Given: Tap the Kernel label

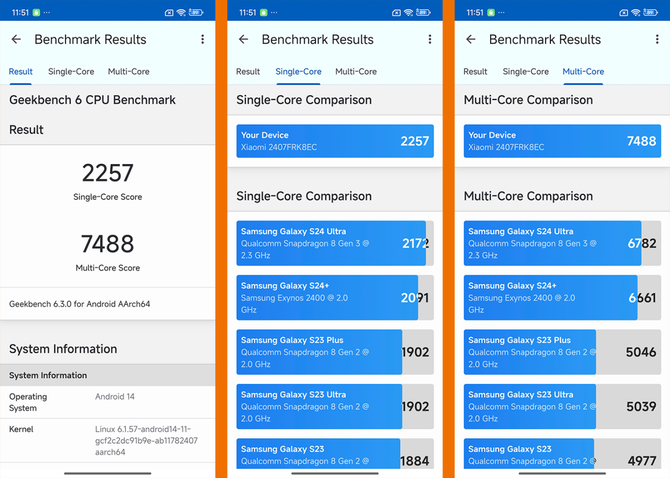Looking at the screenshot, I should pos(21,429).
